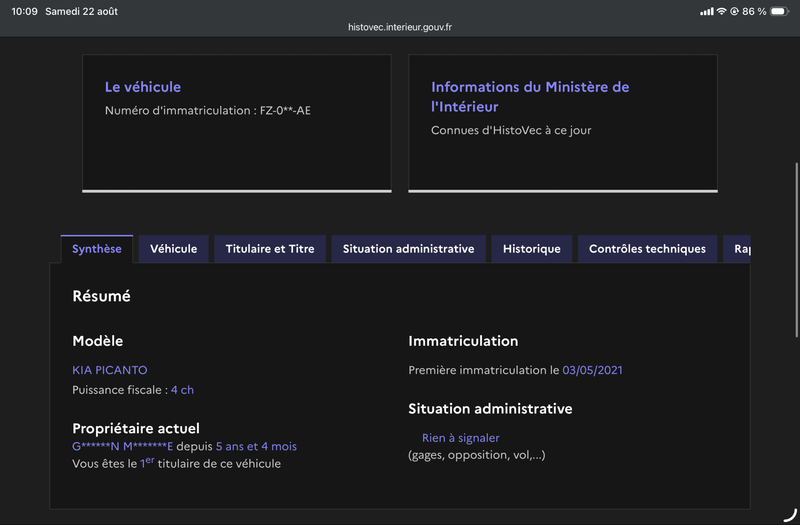800x525 pixels.
Task: Click the 5 ans et 4 mois duration
Action: [x=256, y=446]
